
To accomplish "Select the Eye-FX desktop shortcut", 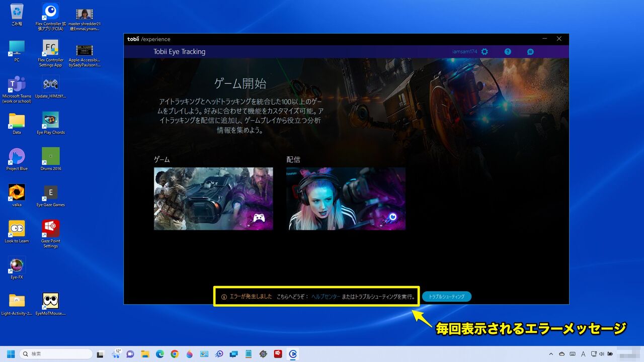I will (17, 268).
